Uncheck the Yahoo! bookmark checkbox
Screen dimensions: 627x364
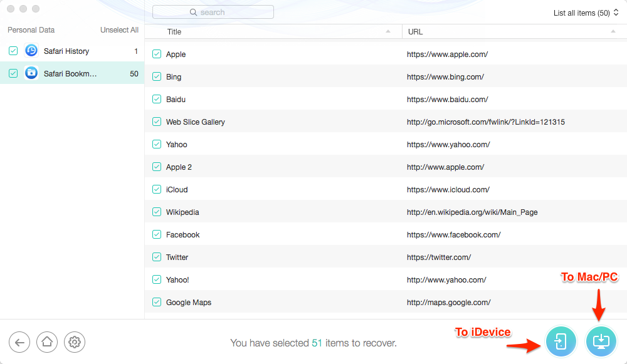pyautogui.click(x=157, y=279)
